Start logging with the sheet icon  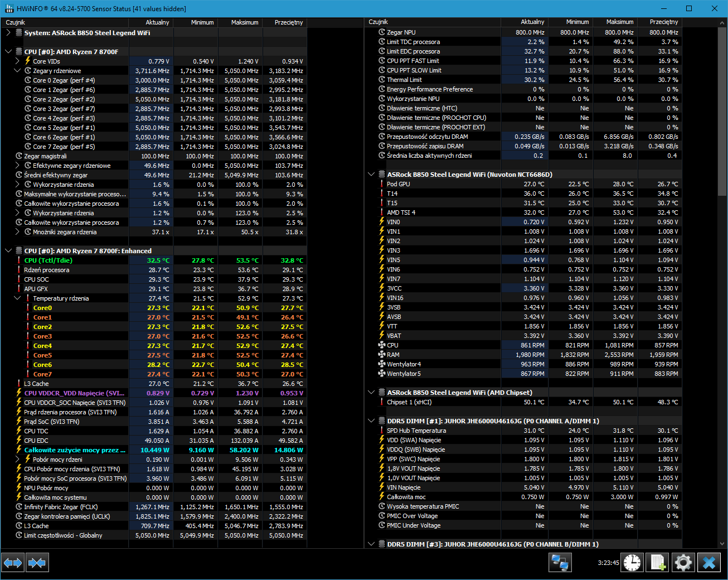point(658,563)
